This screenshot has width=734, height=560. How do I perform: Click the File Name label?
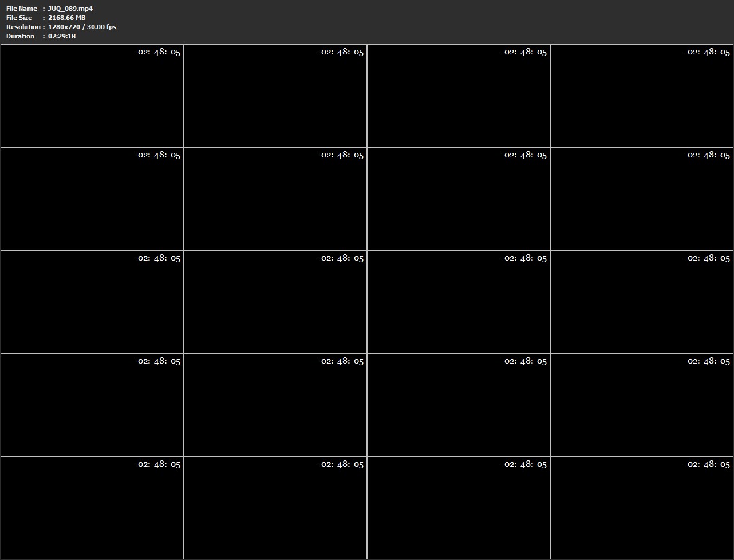pyautogui.click(x=22, y=9)
